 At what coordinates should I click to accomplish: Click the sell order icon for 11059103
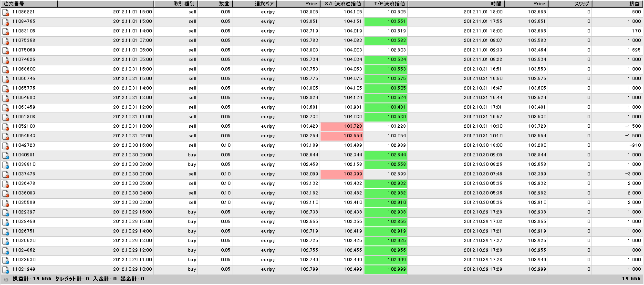pos(6,126)
